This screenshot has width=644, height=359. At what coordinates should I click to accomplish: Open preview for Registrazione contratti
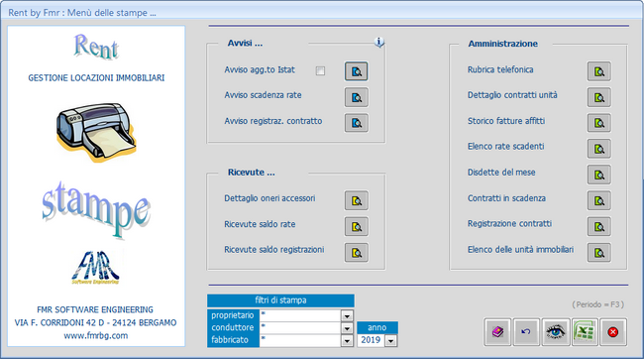(x=598, y=226)
